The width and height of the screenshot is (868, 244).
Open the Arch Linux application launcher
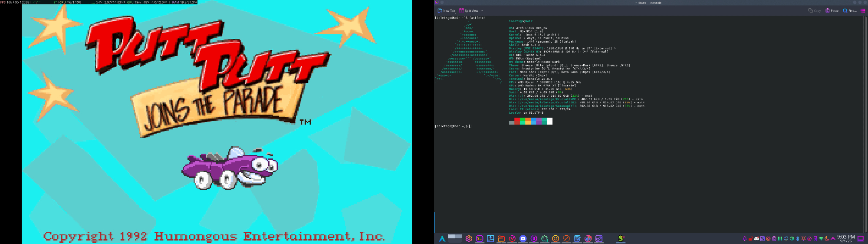click(442, 238)
